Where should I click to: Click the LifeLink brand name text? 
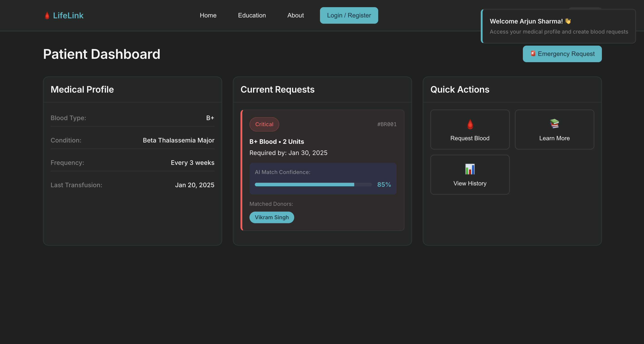[68, 15]
